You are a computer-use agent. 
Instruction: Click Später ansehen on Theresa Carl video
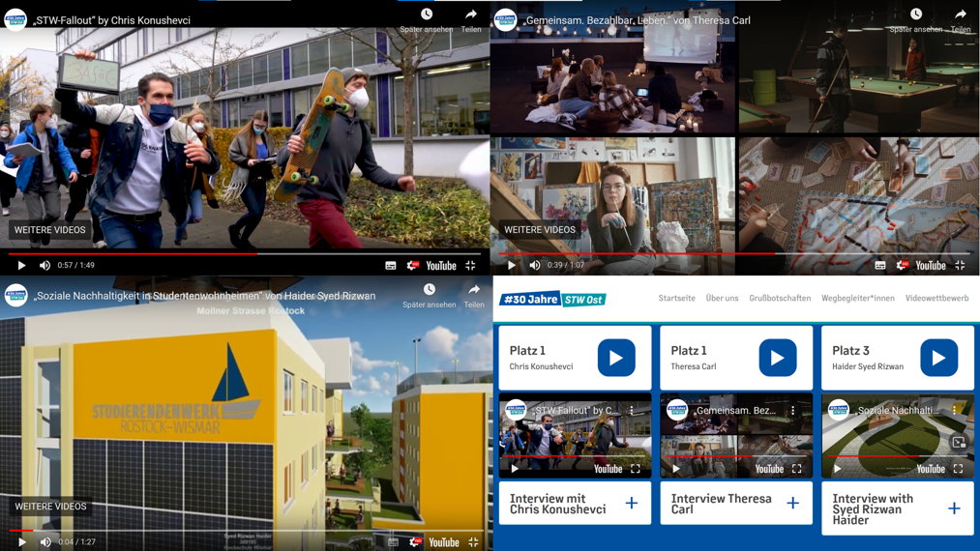tap(915, 20)
